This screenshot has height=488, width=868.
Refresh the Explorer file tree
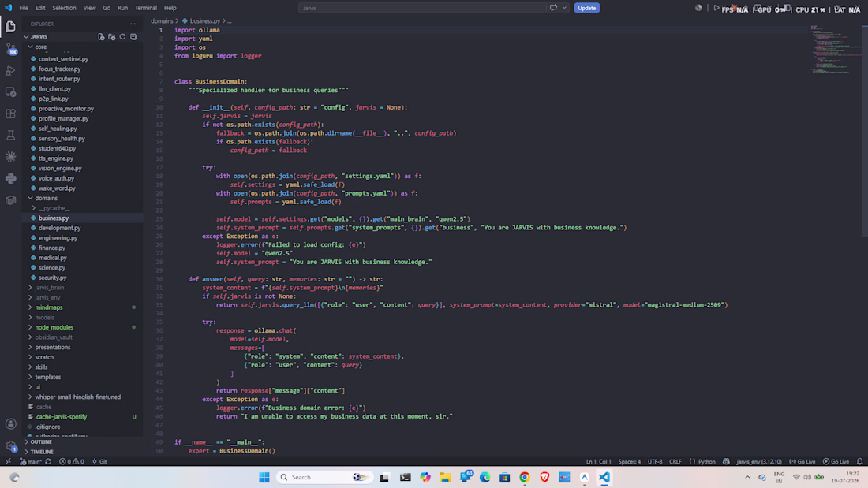(x=122, y=36)
